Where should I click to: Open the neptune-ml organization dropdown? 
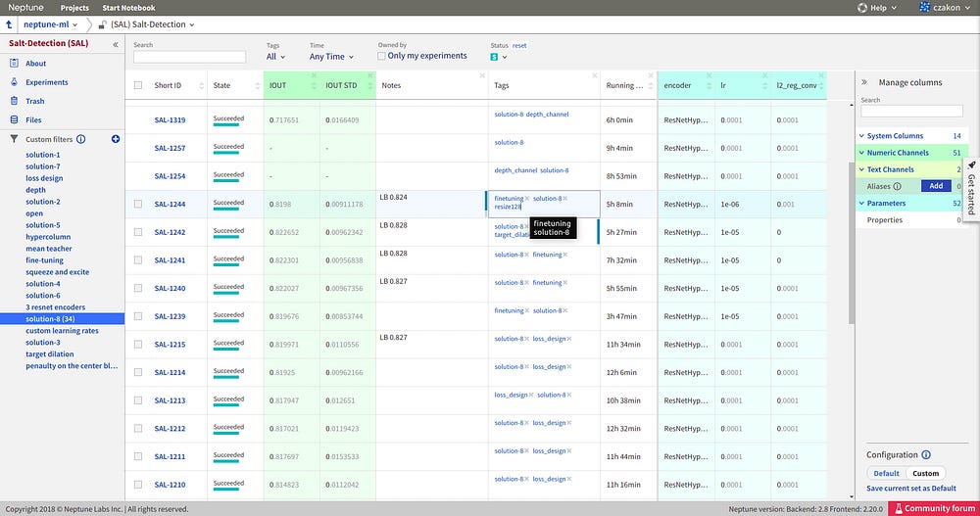point(51,24)
